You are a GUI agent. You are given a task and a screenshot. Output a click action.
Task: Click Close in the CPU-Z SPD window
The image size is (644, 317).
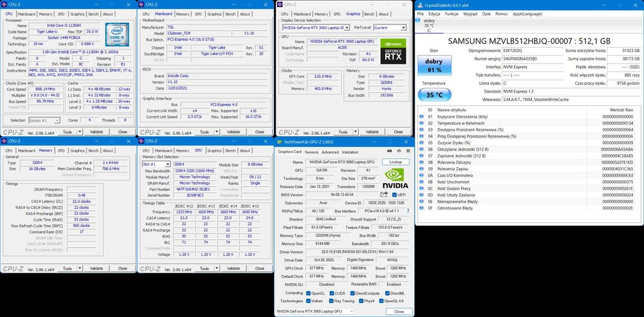[x=260, y=268]
